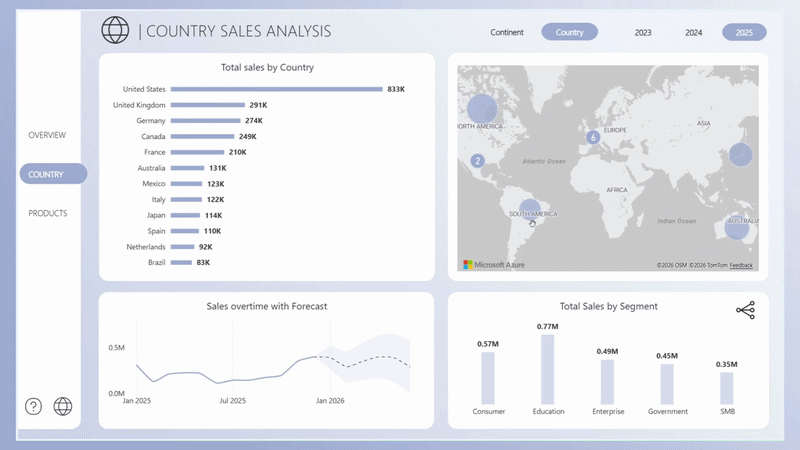The height and width of the screenshot is (450, 800).
Task: Click the share icon in Segment chart
Action: 745,311
